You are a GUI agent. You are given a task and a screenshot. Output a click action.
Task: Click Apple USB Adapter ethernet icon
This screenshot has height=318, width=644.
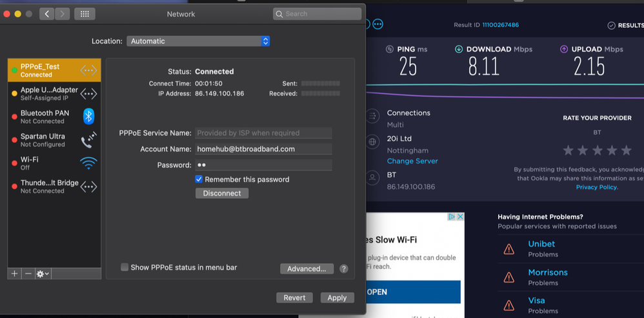point(88,94)
